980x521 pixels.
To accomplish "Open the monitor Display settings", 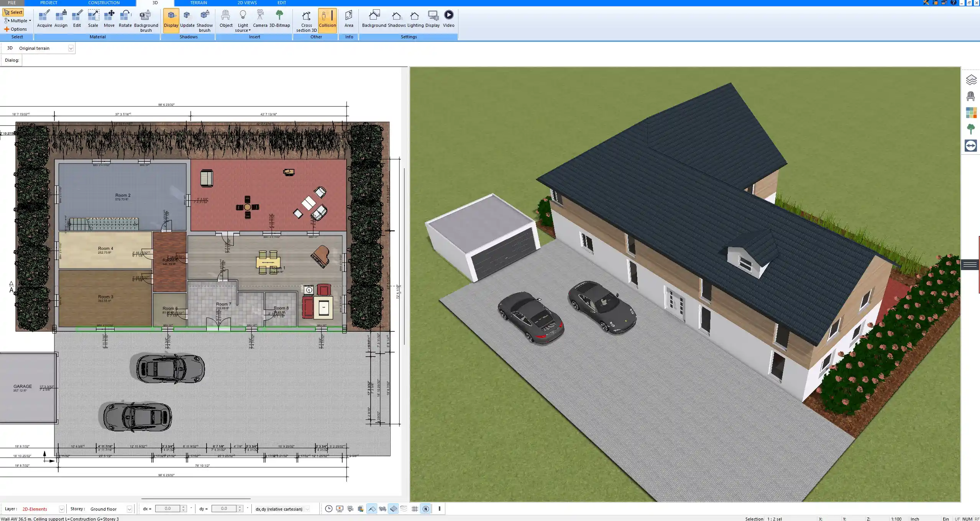I will pos(433,19).
